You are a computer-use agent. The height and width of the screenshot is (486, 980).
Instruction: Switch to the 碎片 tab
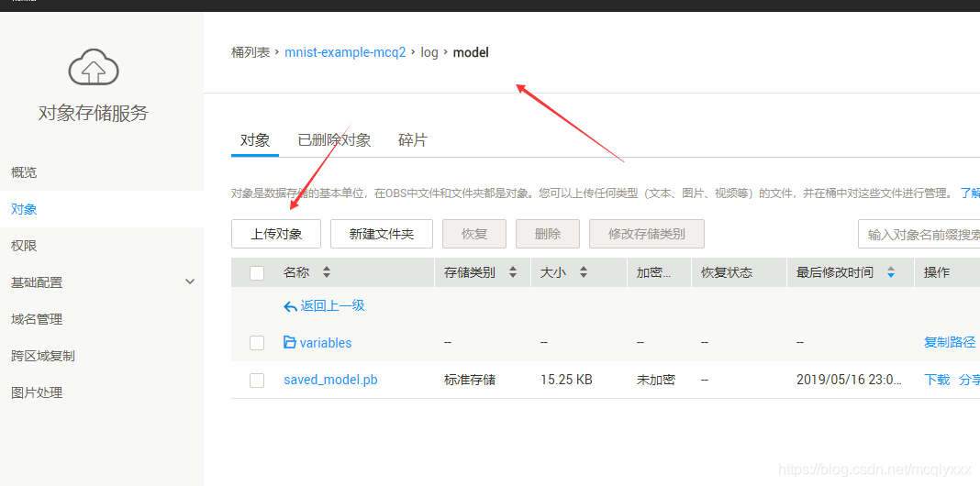[413, 140]
